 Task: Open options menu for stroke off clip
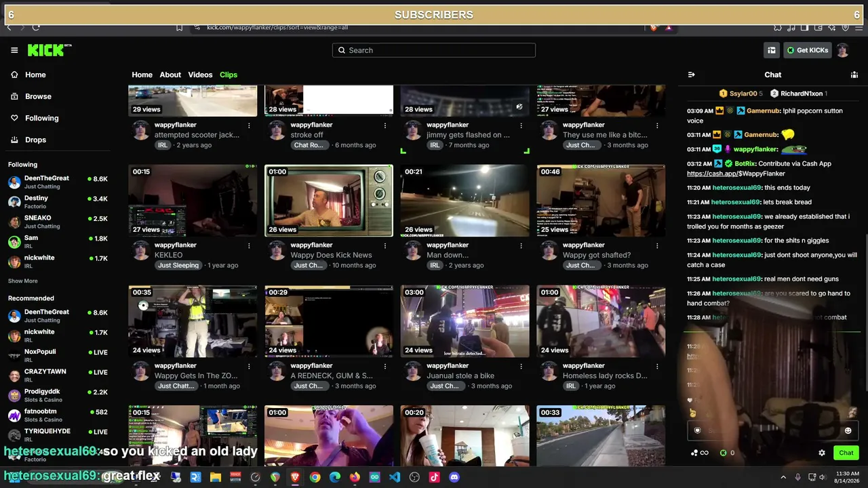point(385,125)
